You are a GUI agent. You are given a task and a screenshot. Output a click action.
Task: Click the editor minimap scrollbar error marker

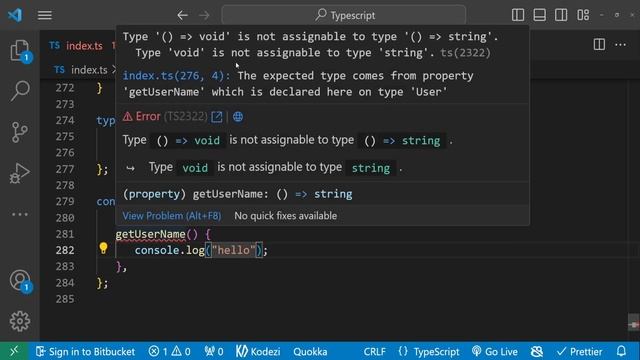633,325
